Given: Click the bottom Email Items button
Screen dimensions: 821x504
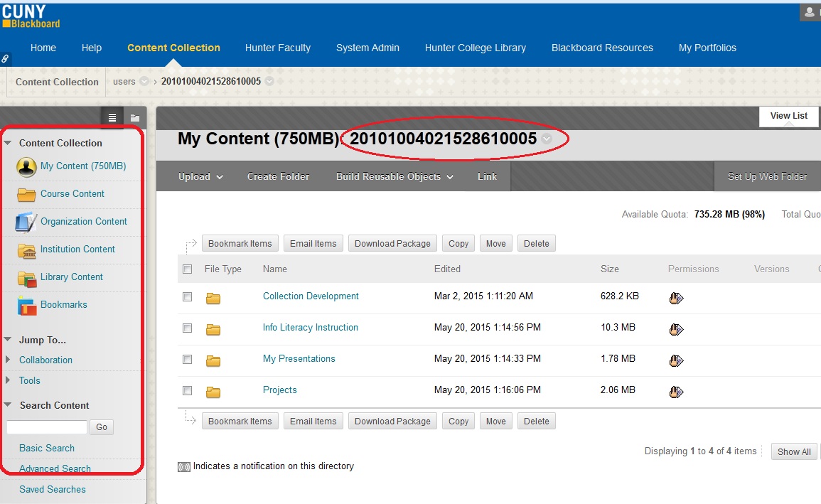Looking at the screenshot, I should coord(313,422).
